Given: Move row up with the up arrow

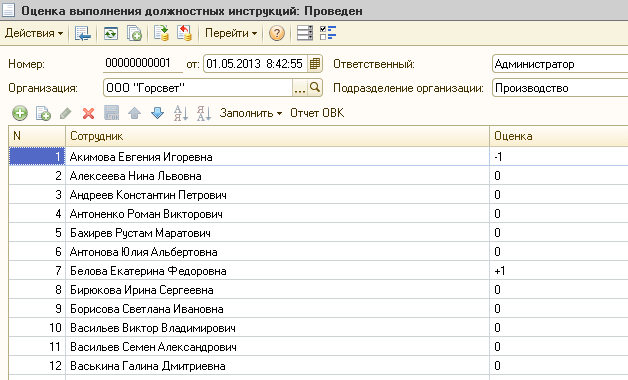Looking at the screenshot, I should click(135, 113).
